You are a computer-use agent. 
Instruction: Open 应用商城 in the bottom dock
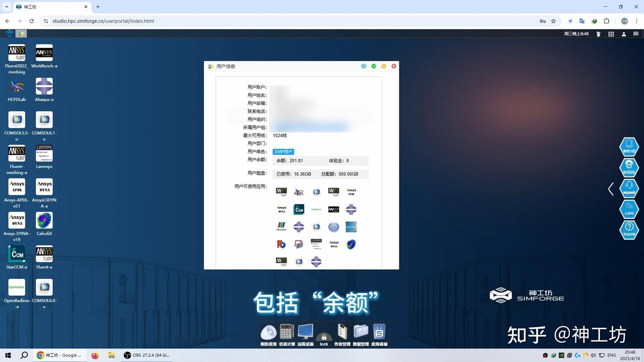tap(379, 335)
